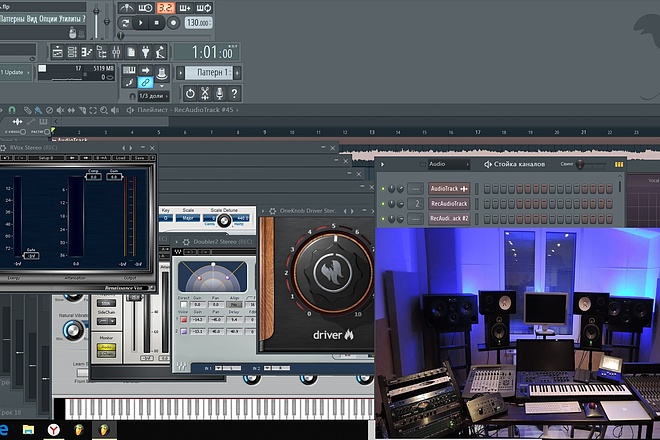The image size is (660, 440).
Task: Toggle the wait-for-input clock button
Action: point(145,8)
